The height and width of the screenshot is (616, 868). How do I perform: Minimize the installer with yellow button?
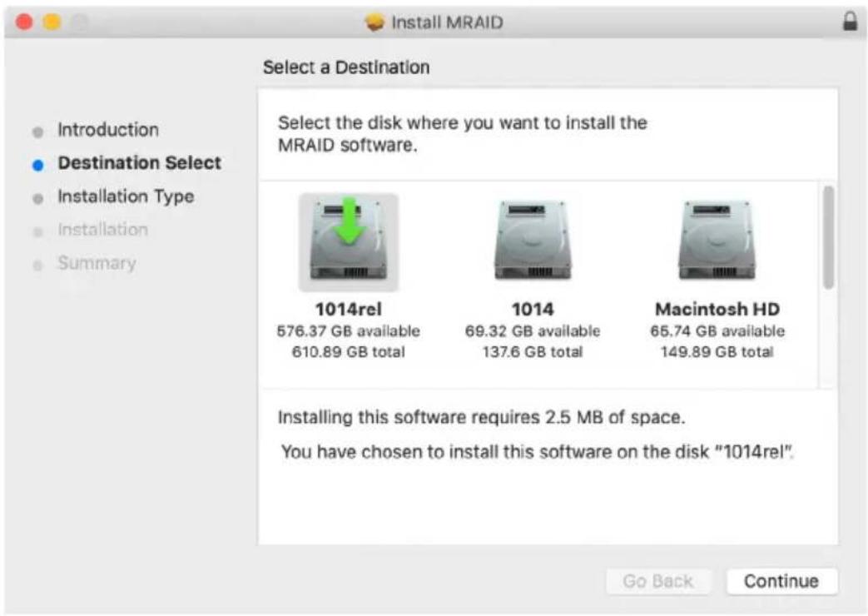point(52,22)
